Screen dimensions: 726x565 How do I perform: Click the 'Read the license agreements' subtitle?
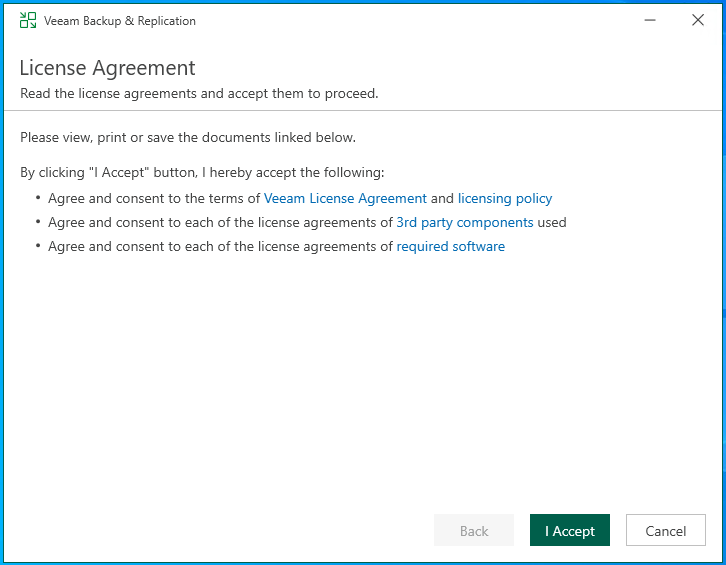[x=199, y=94]
